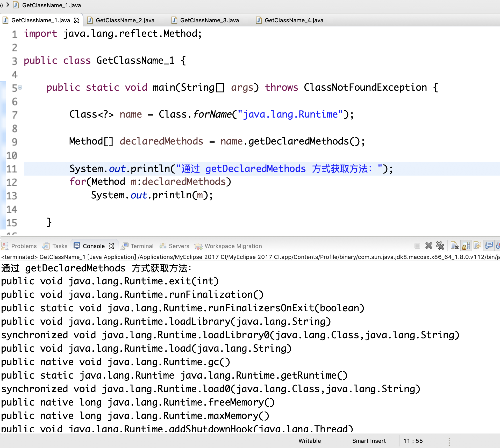Close the Console view tab
The image size is (500, 448).
pos(111,246)
